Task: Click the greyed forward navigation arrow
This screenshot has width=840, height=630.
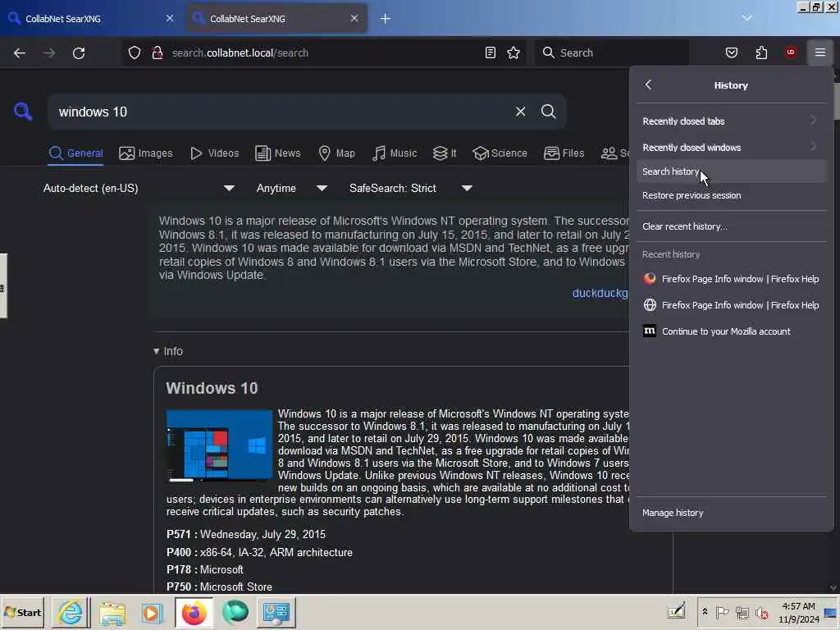Action: (48, 52)
